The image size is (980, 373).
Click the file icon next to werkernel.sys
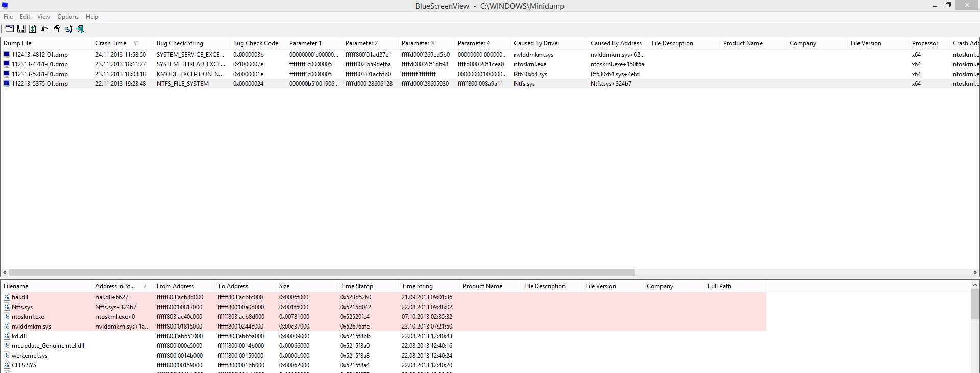tap(7, 355)
